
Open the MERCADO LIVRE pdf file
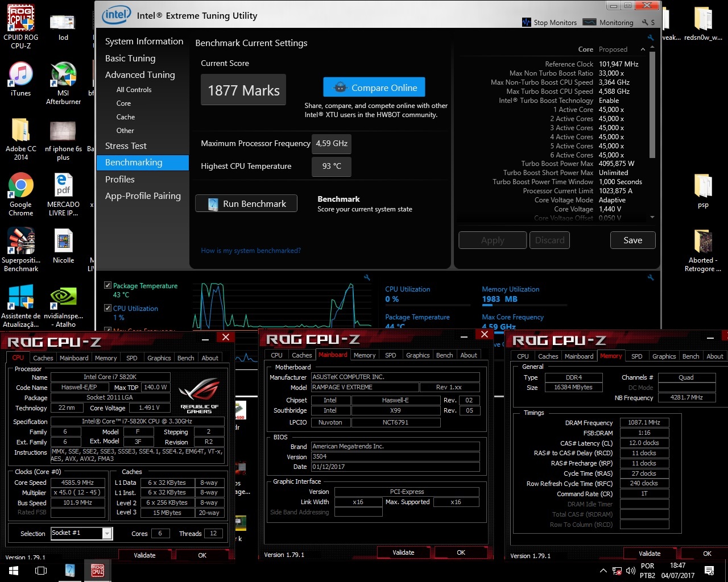[x=63, y=194]
